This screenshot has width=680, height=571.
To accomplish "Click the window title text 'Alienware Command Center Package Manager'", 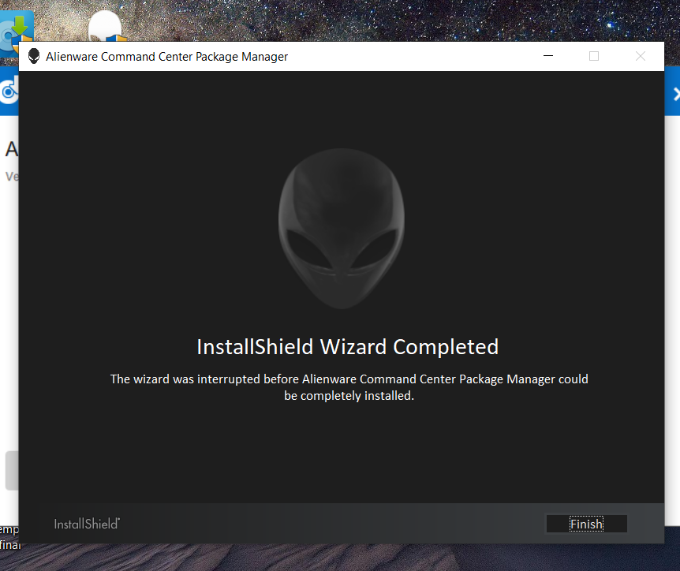I will [167, 57].
